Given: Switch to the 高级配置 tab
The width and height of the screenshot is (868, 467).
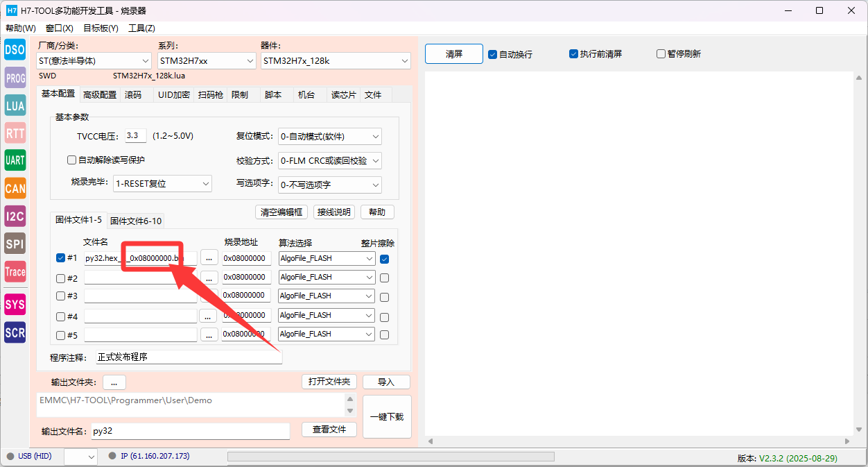Looking at the screenshot, I should 99,95.
